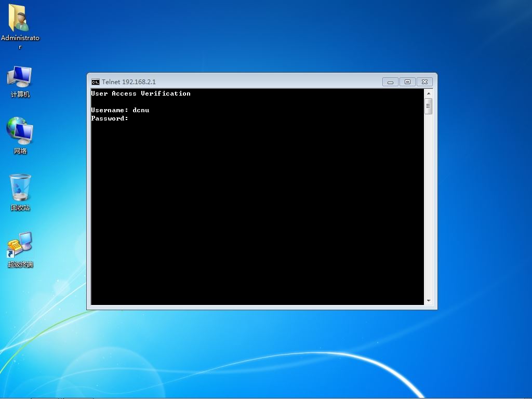The height and width of the screenshot is (399, 532).
Task: Click the "Password:" prompt line
Action: [x=110, y=118]
